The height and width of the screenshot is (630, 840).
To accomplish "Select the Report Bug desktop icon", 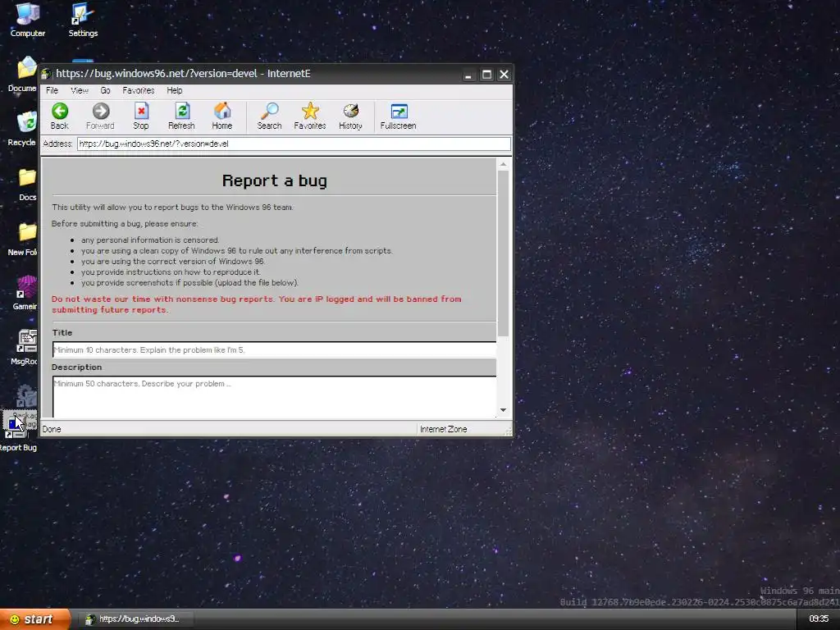I will click(19, 433).
